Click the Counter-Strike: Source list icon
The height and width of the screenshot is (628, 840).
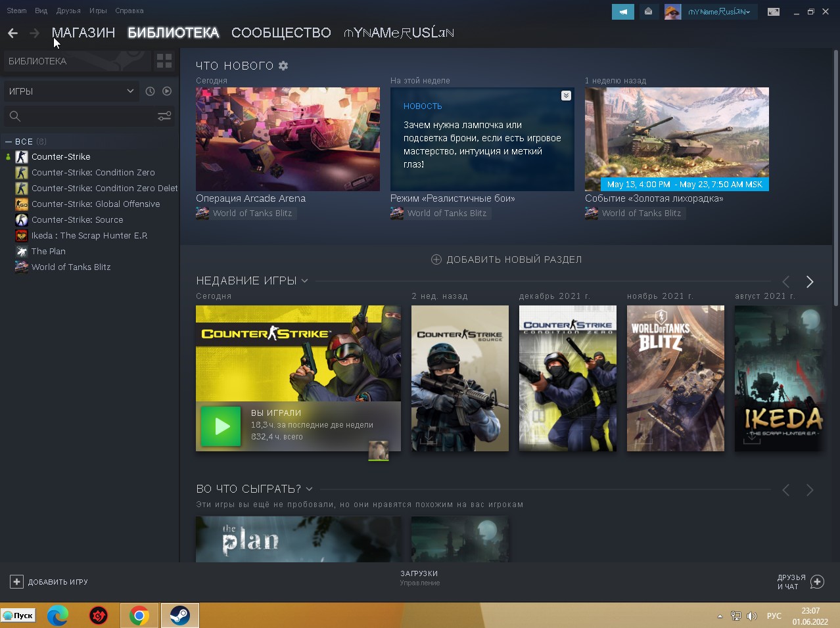click(22, 220)
